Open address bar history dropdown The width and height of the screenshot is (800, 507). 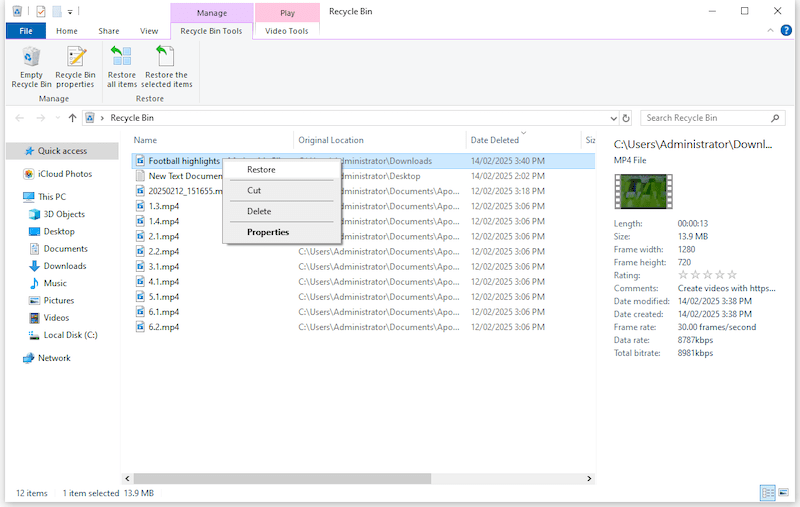613,118
